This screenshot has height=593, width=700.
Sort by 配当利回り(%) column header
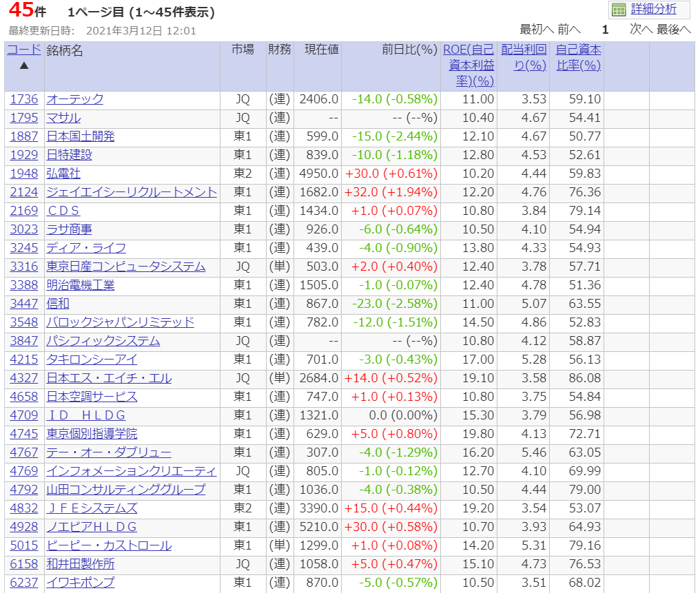[524, 58]
